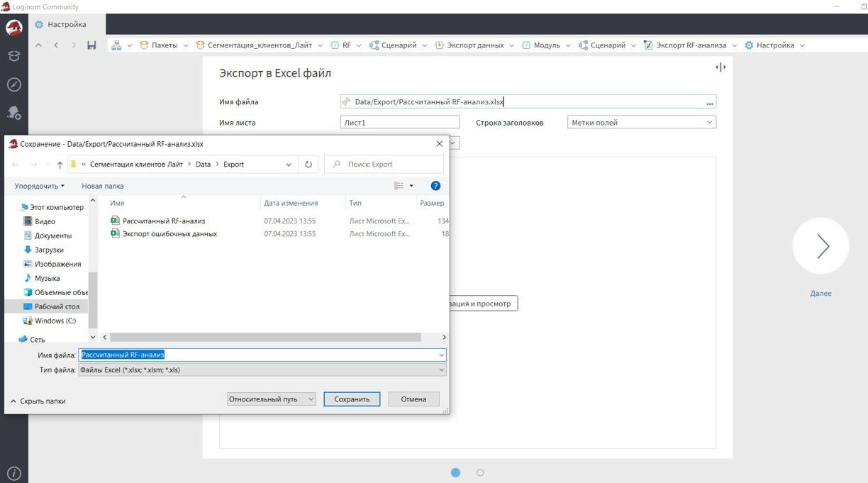Open the Тип файла dropdown
The width and height of the screenshot is (868, 483).
point(262,370)
